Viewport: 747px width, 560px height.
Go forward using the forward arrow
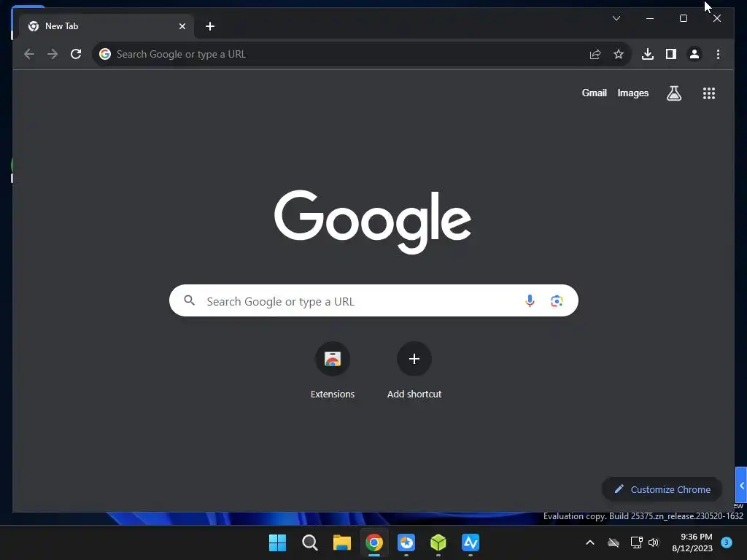[x=53, y=54]
